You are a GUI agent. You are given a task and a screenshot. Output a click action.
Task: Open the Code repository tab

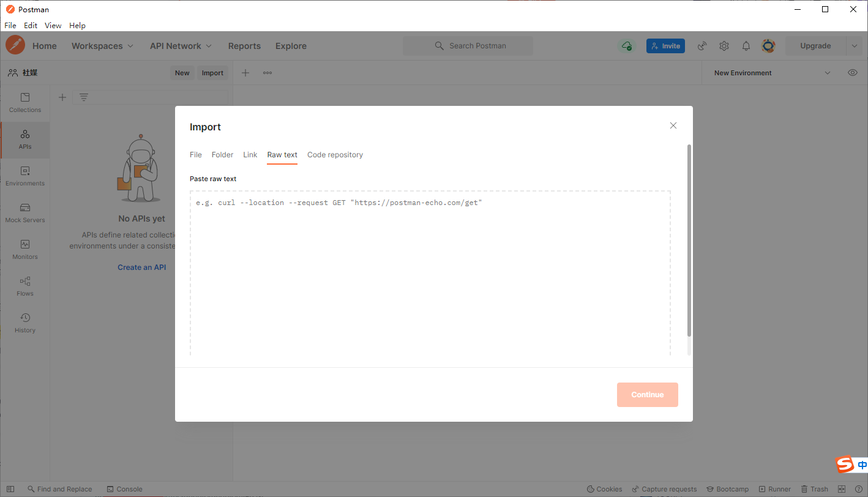(335, 155)
